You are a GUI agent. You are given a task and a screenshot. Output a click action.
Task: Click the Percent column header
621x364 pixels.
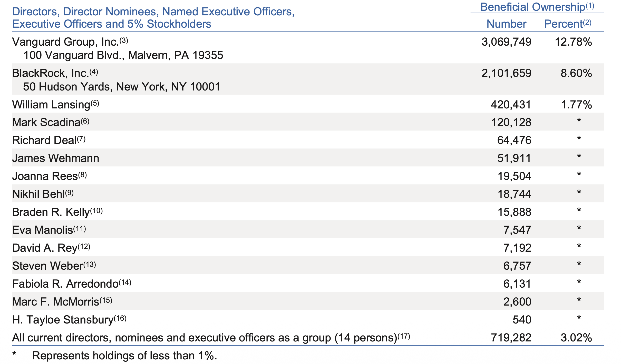point(568,24)
